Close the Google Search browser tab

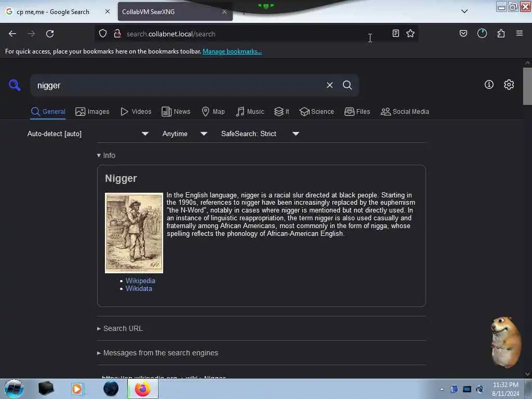(108, 11)
